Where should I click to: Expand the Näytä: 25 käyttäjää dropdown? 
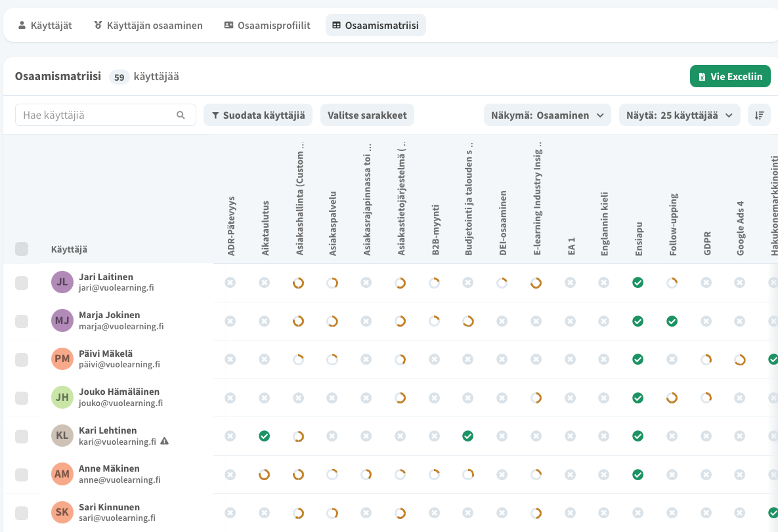[680, 115]
